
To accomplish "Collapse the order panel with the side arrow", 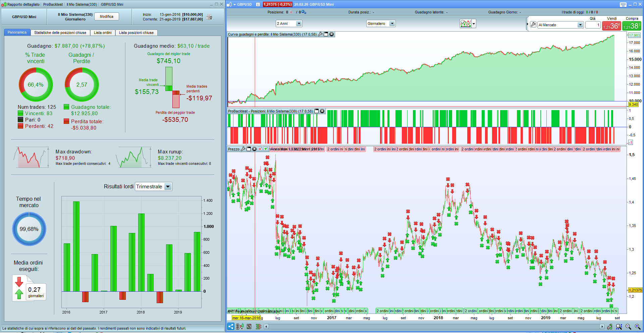I will coord(527,24).
